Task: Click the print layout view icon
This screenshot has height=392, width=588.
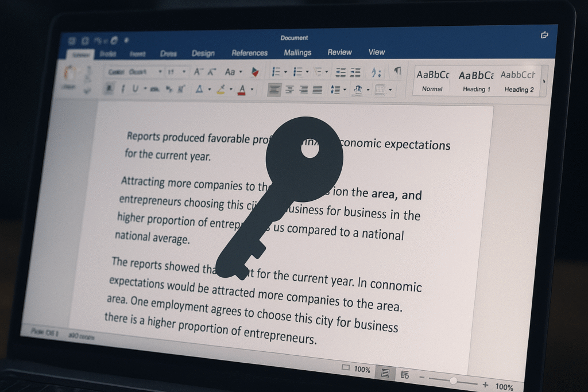Action: point(385,373)
